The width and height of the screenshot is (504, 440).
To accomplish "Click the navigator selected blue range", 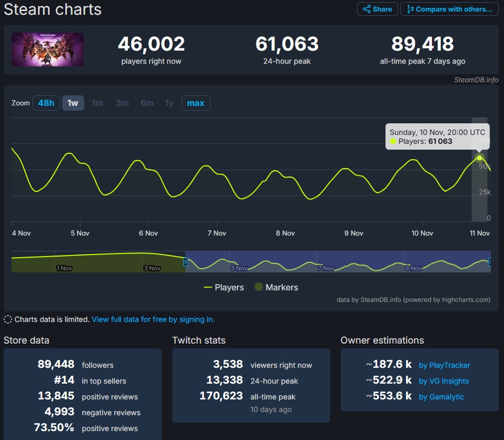I will (338, 262).
